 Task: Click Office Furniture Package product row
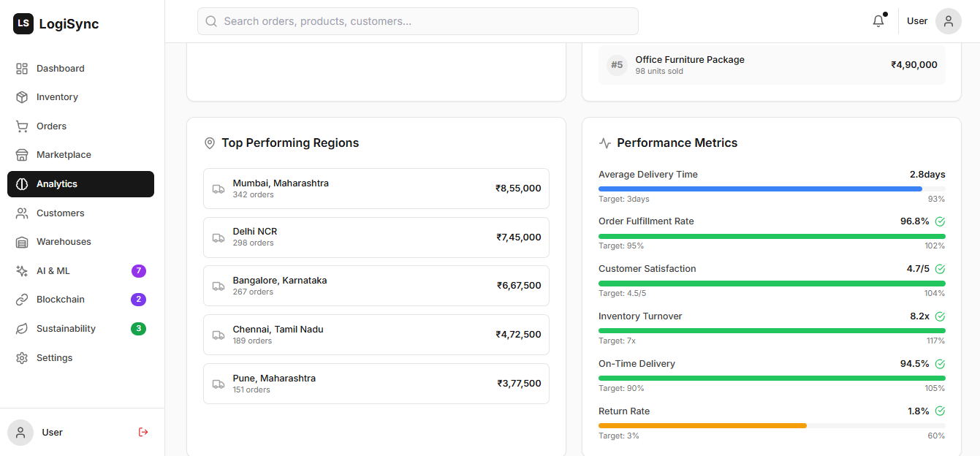pos(771,65)
